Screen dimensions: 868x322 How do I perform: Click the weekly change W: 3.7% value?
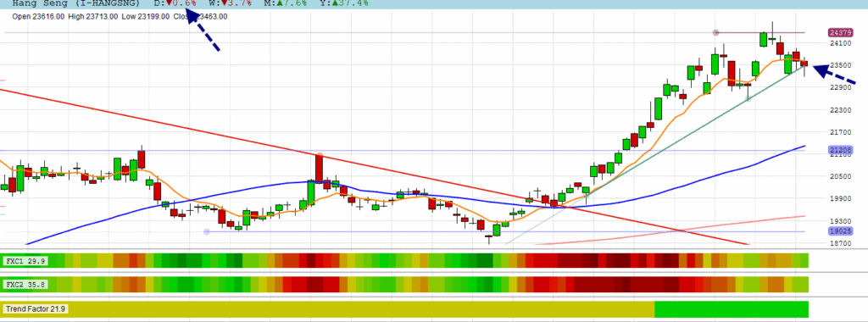click(231, 3)
